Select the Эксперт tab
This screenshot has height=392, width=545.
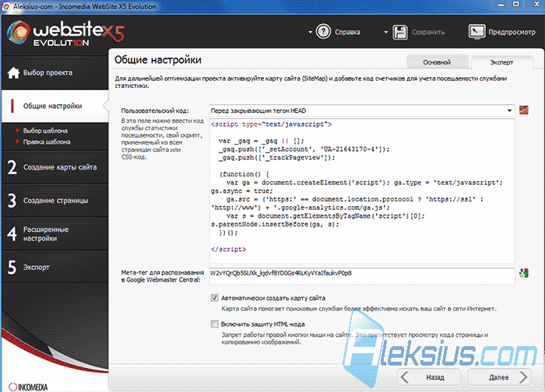pyautogui.click(x=501, y=62)
